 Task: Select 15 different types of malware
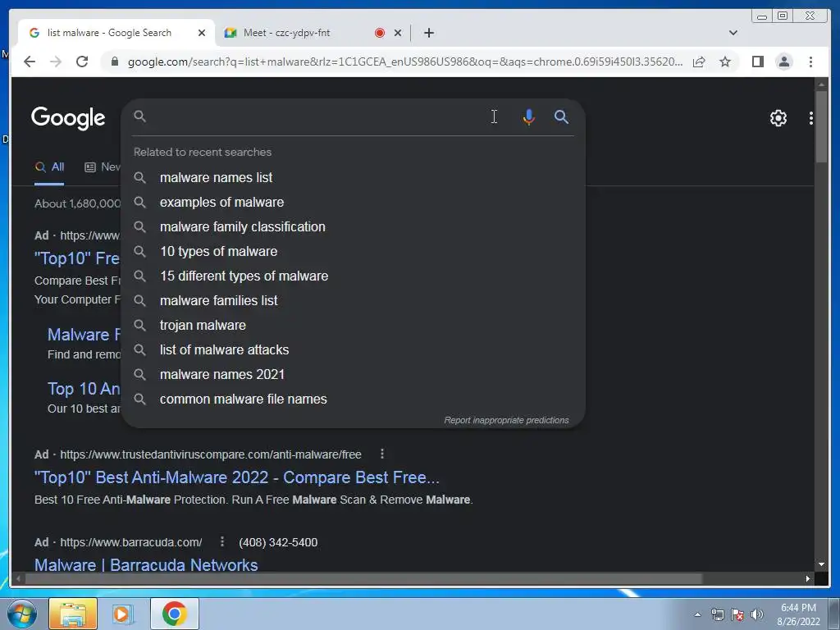click(x=353, y=276)
